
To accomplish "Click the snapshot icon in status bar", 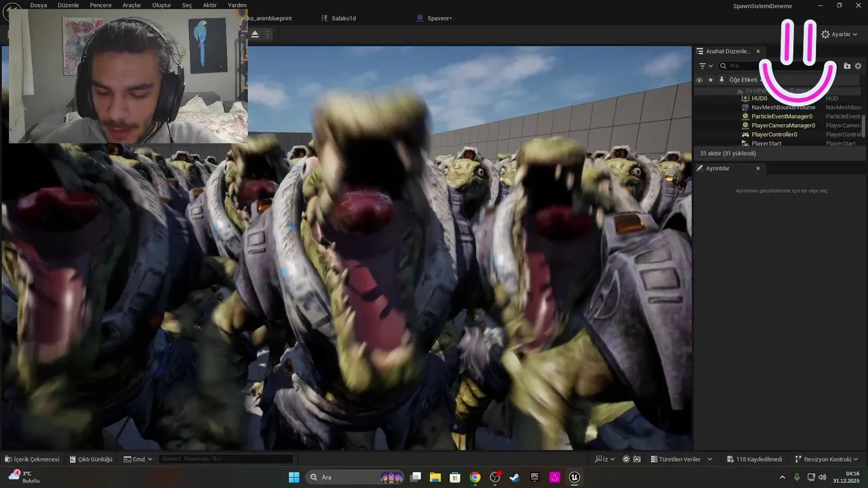I will click(637, 459).
